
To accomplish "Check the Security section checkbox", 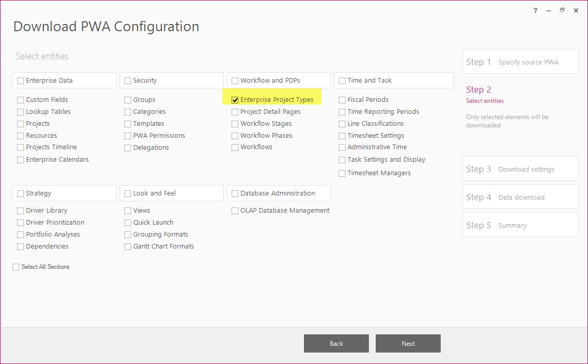I will pos(128,81).
